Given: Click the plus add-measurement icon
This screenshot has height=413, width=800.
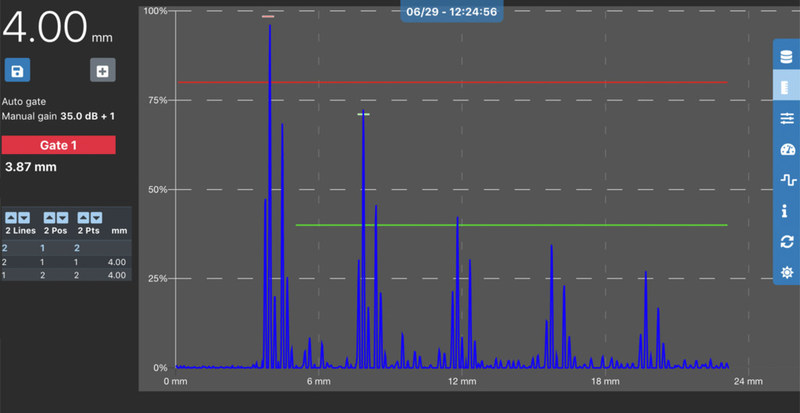Looking at the screenshot, I should pos(103,70).
